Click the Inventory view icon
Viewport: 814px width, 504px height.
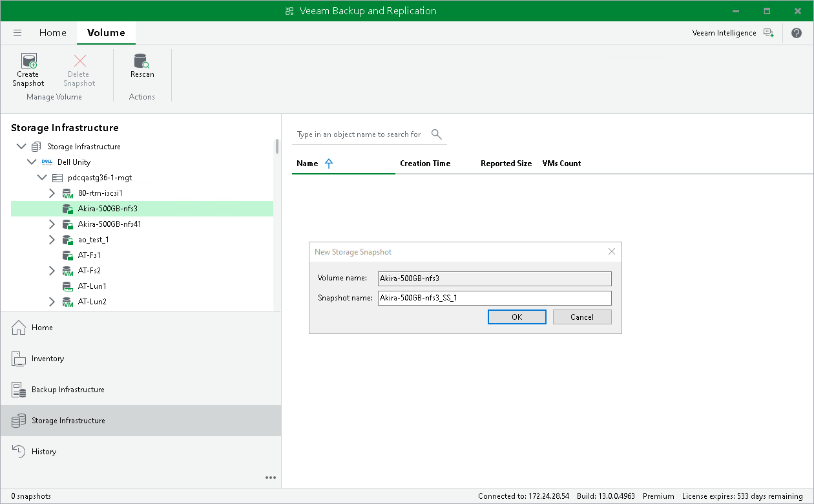[x=19, y=359]
